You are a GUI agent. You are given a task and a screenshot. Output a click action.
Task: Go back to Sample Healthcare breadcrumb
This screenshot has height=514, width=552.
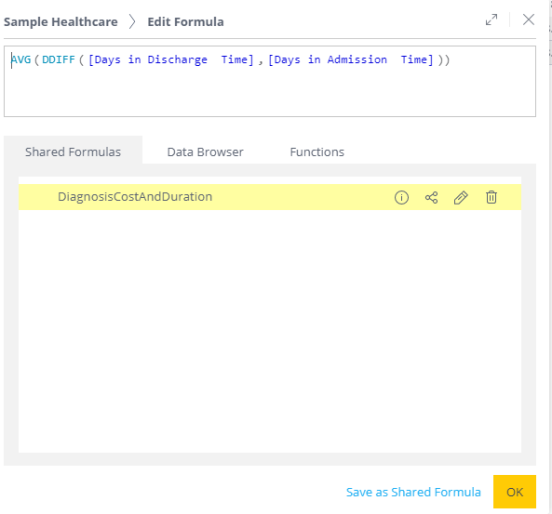[61, 22]
